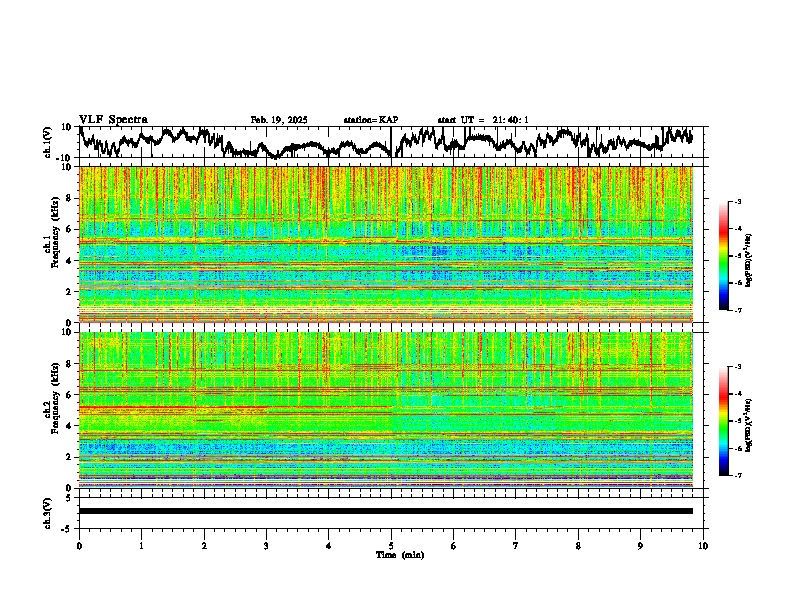Screen dimensions: 792x612
Task: Click time axis tick label "10"
Action: coord(703,546)
